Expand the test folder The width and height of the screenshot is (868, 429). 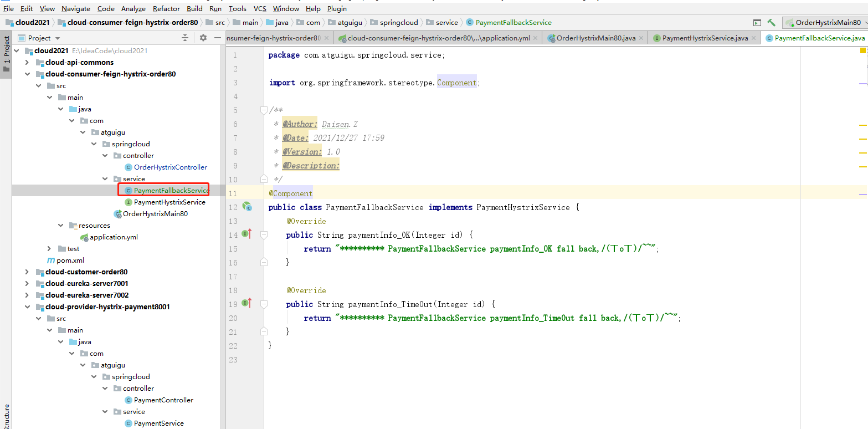click(x=49, y=248)
